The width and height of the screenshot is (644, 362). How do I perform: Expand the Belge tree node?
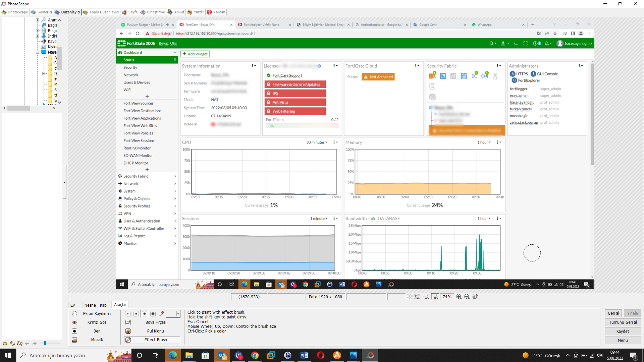[x=37, y=31]
